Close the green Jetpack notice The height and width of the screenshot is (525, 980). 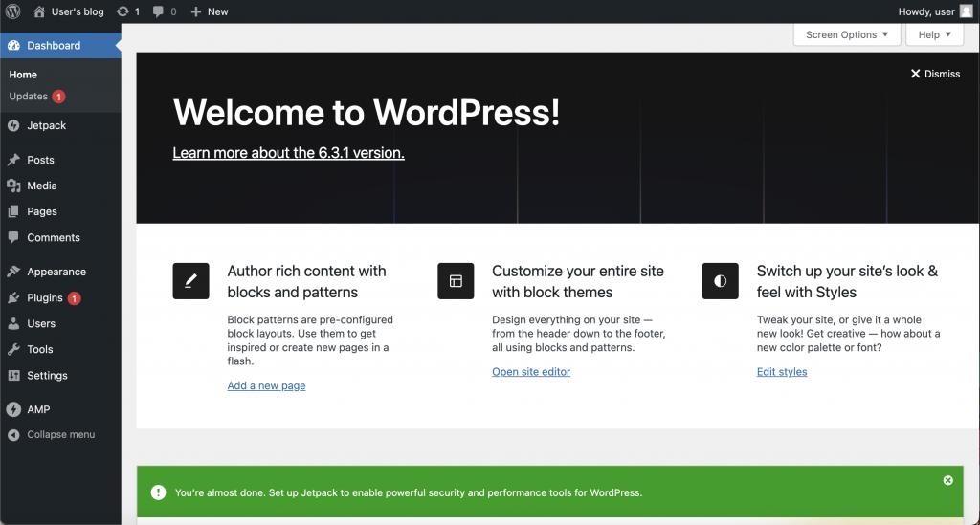point(948,480)
